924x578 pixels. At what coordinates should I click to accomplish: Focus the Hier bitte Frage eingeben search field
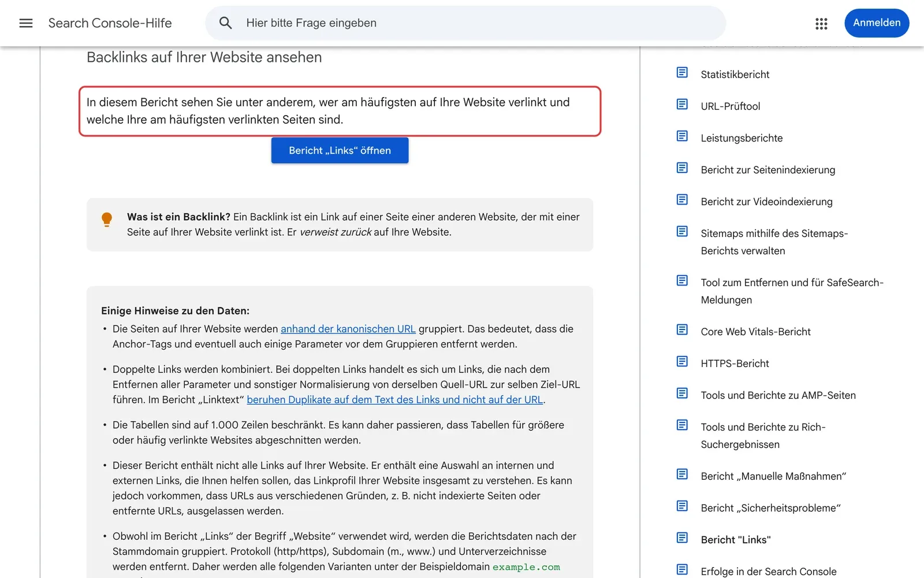pos(465,23)
